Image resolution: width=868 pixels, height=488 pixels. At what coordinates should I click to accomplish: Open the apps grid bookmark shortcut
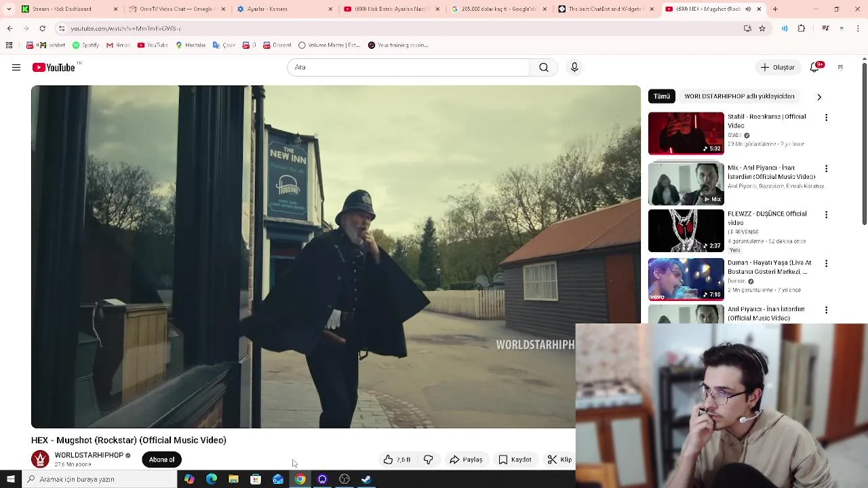pos(9,45)
